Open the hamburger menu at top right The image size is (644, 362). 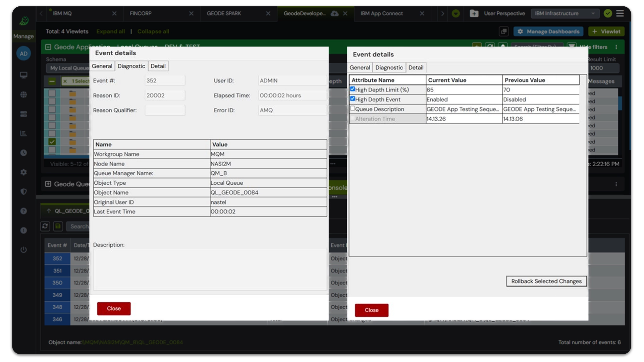pyautogui.click(x=620, y=13)
